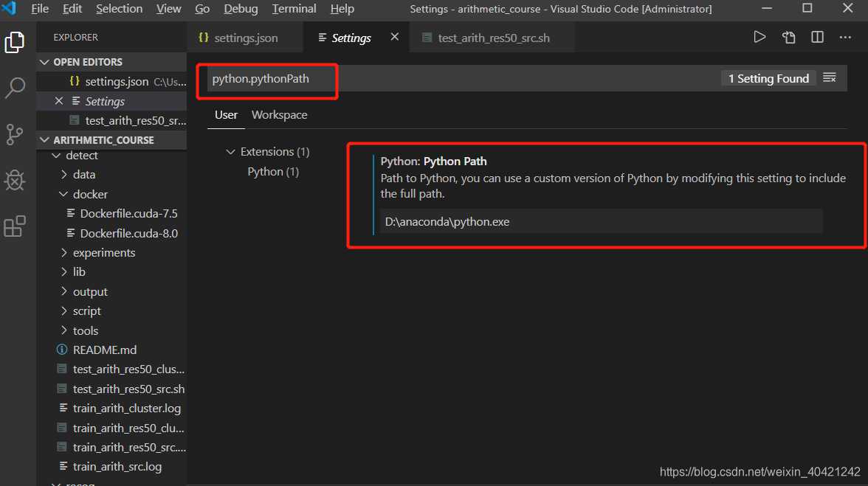Open the editor More Actions ellipsis
Image resolution: width=868 pixels, height=486 pixels.
[x=845, y=37]
